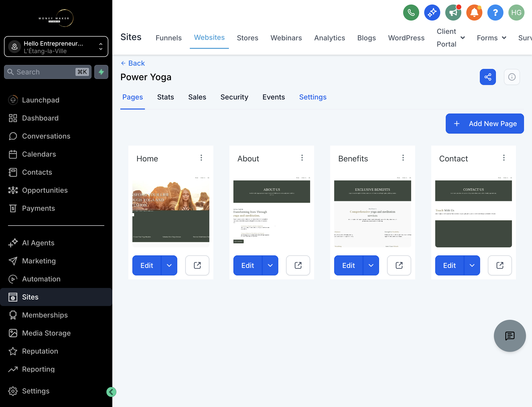
Task: Open three-dot menu on Home card
Action: click(x=201, y=158)
